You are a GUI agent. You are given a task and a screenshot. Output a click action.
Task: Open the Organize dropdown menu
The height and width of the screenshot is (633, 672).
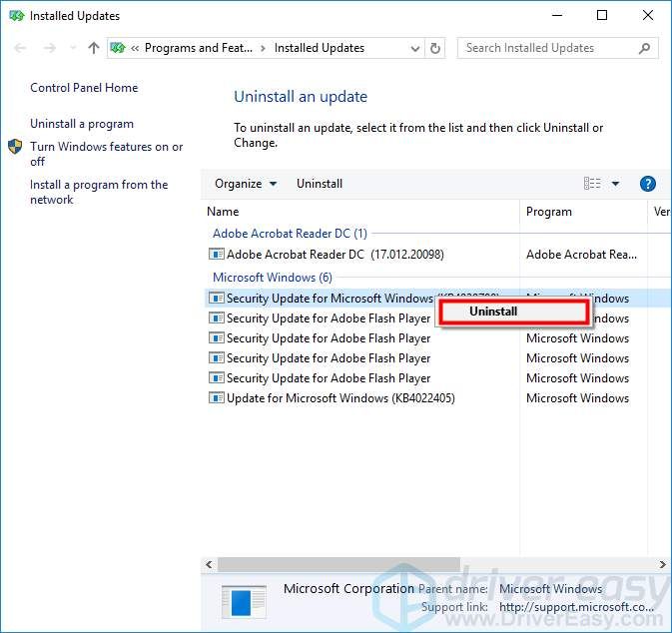pos(245,184)
